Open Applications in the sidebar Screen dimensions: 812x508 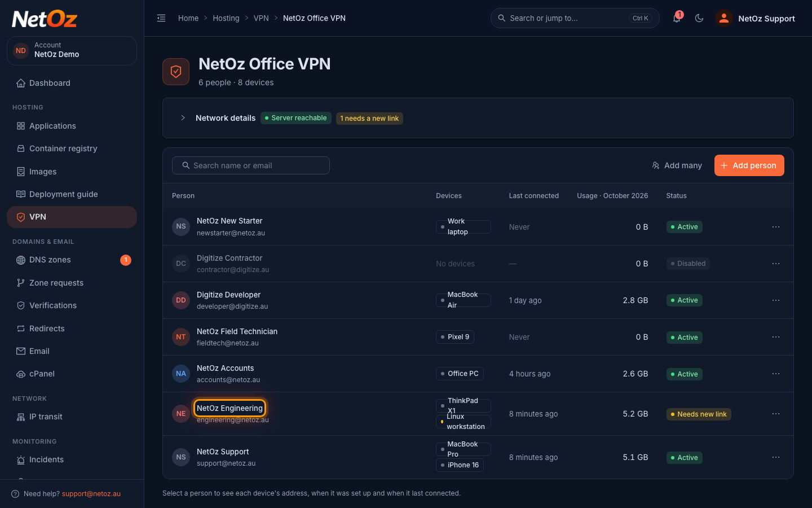pyautogui.click(x=72, y=126)
